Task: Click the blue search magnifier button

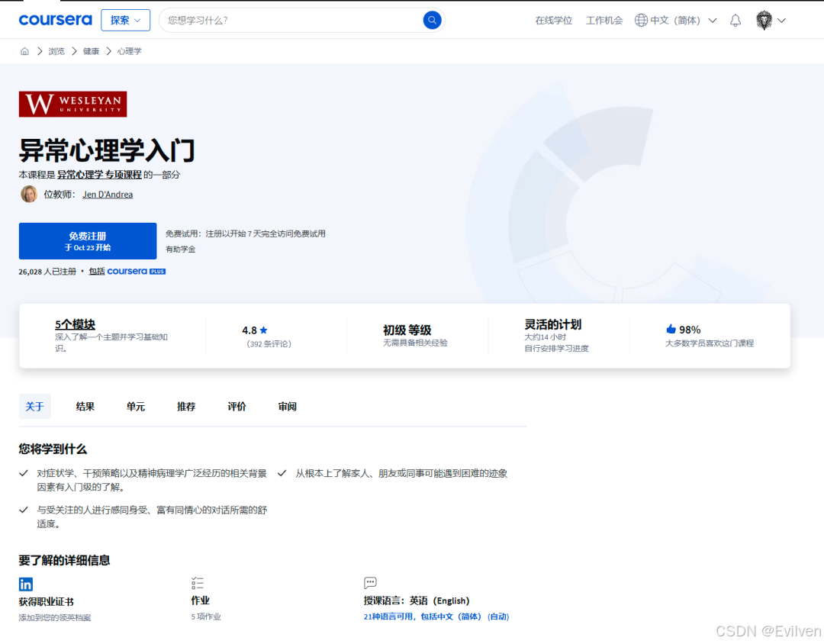Action: click(432, 20)
